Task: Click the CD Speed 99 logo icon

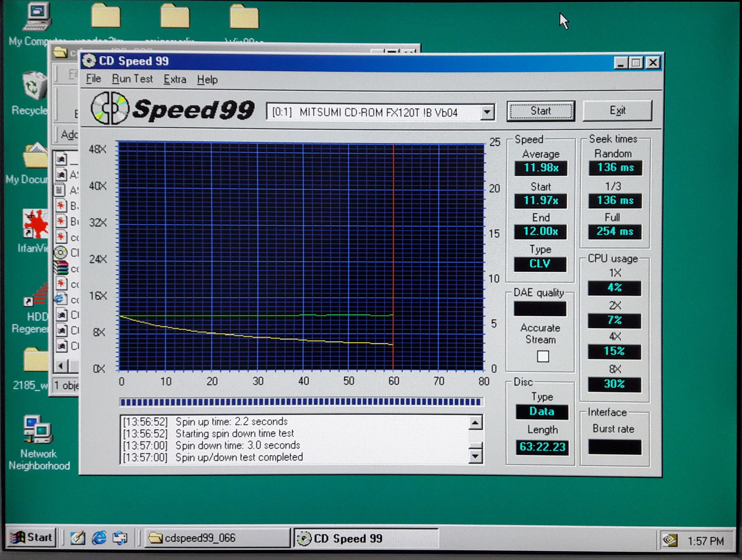Action: (110, 108)
